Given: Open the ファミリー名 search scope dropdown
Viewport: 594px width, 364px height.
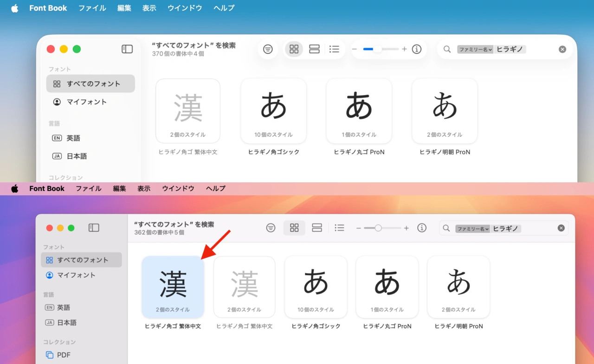Looking at the screenshot, I should 475,49.
